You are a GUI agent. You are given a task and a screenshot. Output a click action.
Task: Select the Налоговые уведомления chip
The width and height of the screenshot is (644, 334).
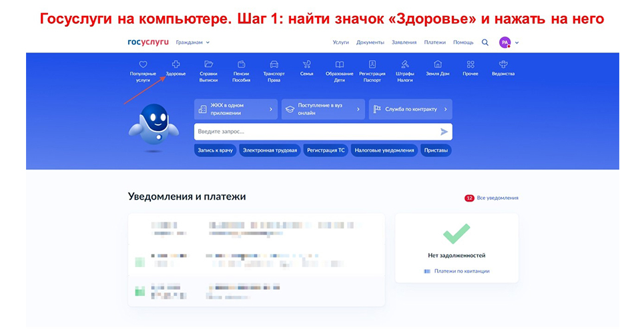click(x=384, y=150)
